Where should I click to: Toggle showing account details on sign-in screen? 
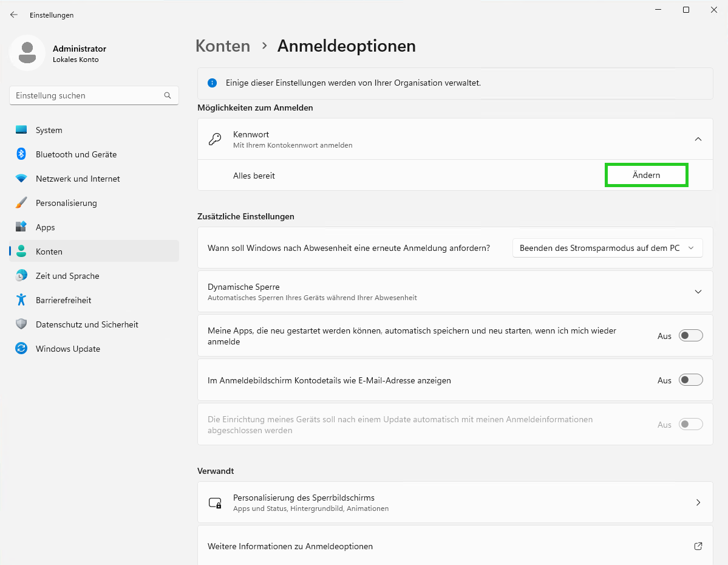click(x=690, y=380)
